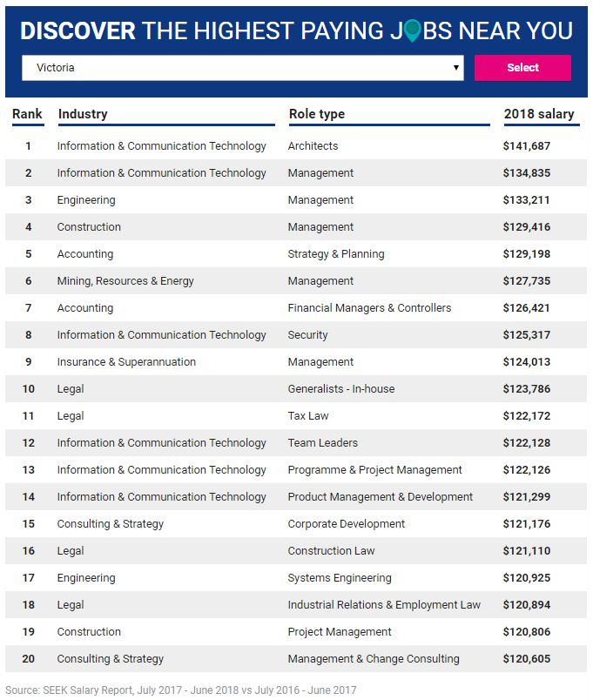The image size is (593, 700).
Task: Select the Strategy & Planning role
Action: coord(336,254)
